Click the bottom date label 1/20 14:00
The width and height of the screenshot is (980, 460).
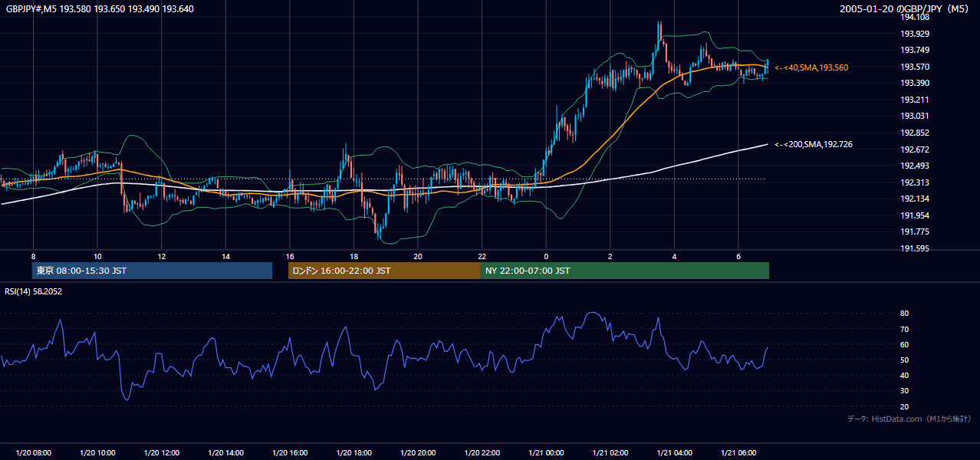[225, 453]
